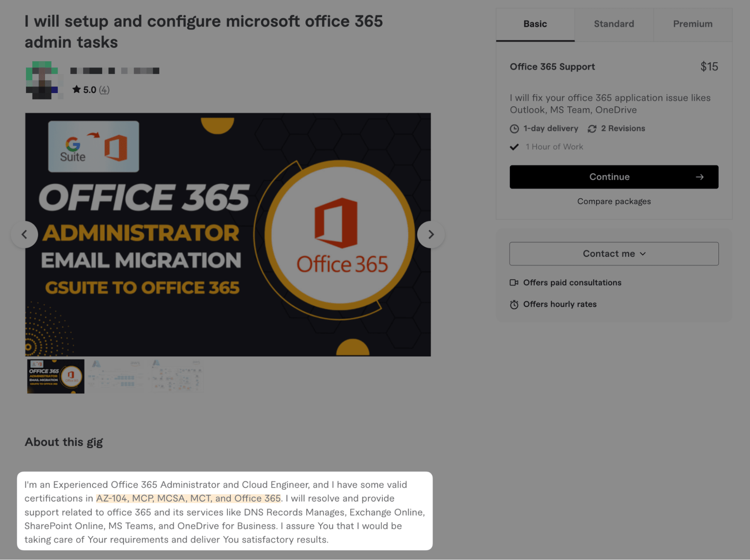Show the previous gallery image
Viewport: 750px width, 560px height.
(x=24, y=235)
